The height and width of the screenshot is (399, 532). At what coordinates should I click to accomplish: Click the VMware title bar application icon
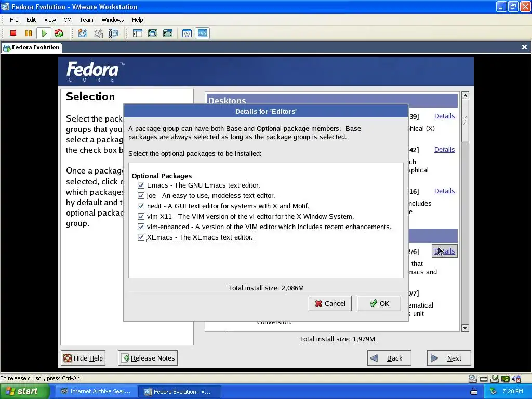pyautogui.click(x=5, y=6)
